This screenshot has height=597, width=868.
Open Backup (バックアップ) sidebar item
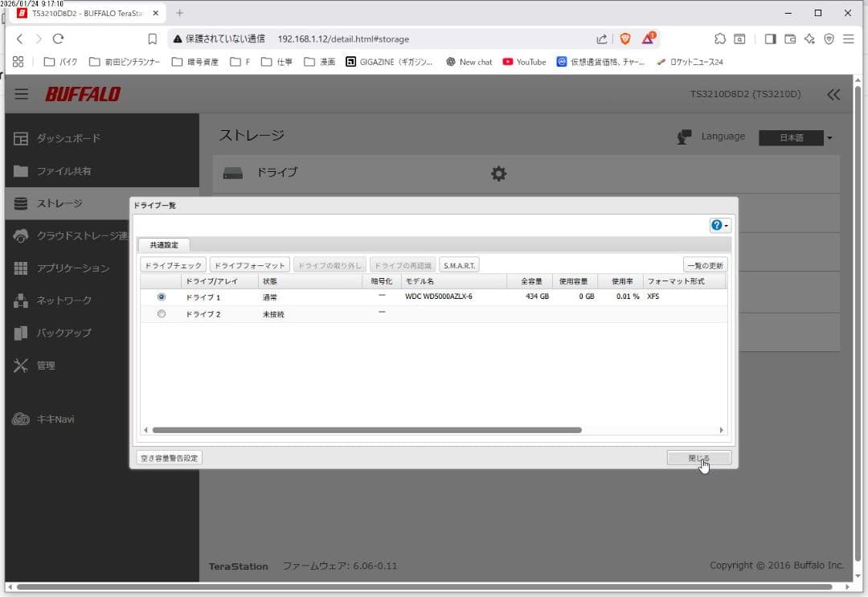click(68, 333)
